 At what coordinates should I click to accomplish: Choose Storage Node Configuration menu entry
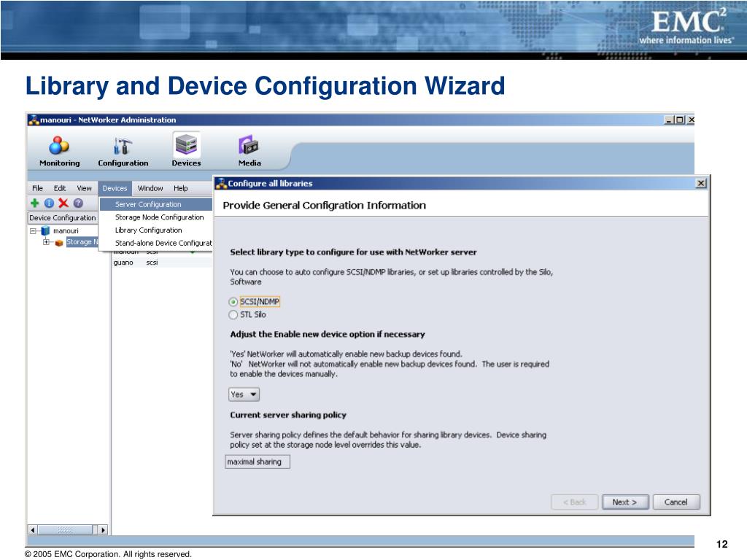click(x=156, y=217)
